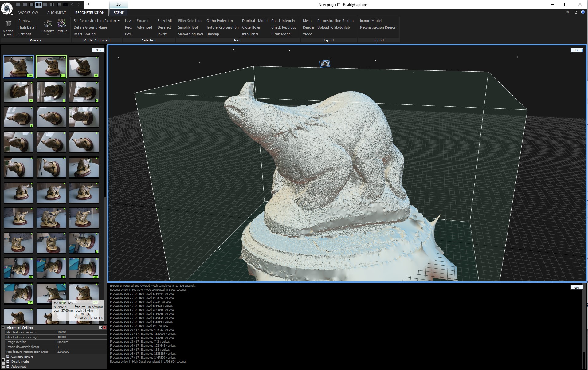
Task: Click the camera marker icon in 3D view
Action: [325, 64]
